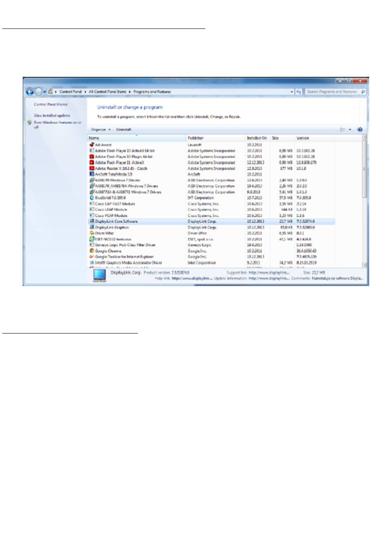
Task: Navigate to Control Panel breadcrumb
Action: [71, 92]
